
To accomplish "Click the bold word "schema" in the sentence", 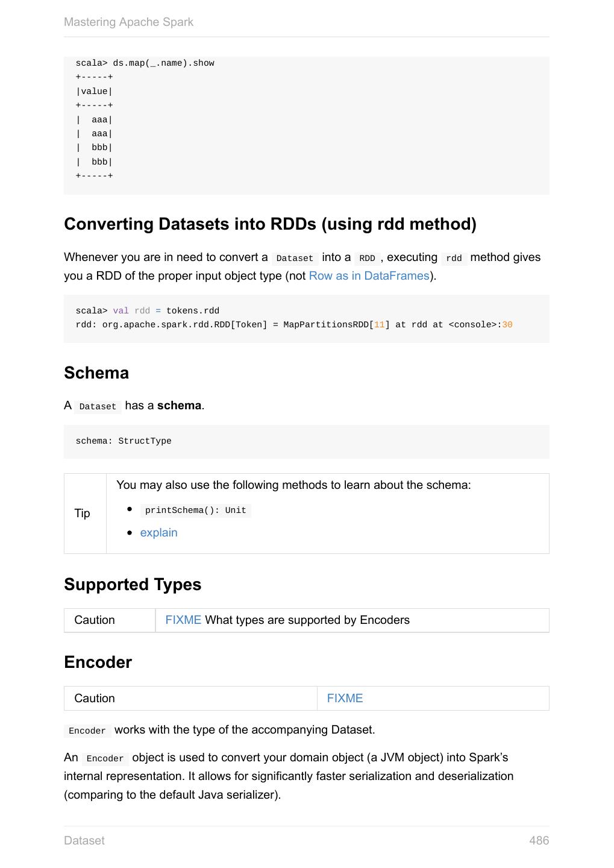I will tap(179, 406).
